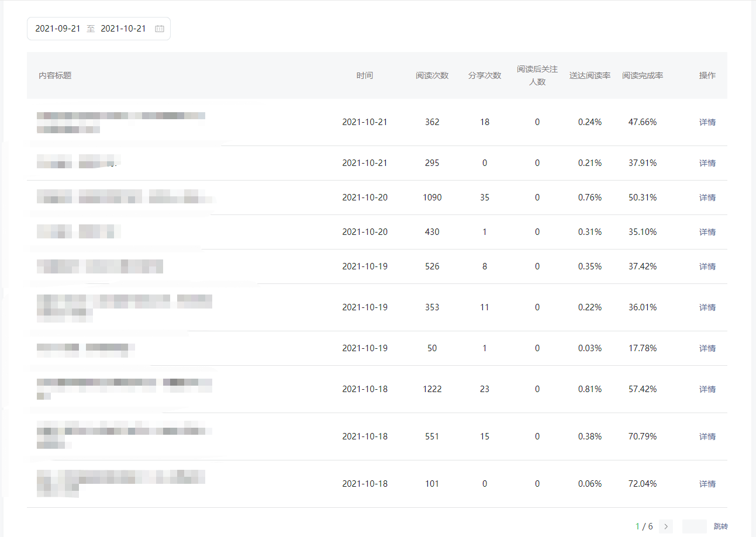Screen dimensions: 756x537
Task: Click the 阅读次数 column header
Action: coord(432,75)
